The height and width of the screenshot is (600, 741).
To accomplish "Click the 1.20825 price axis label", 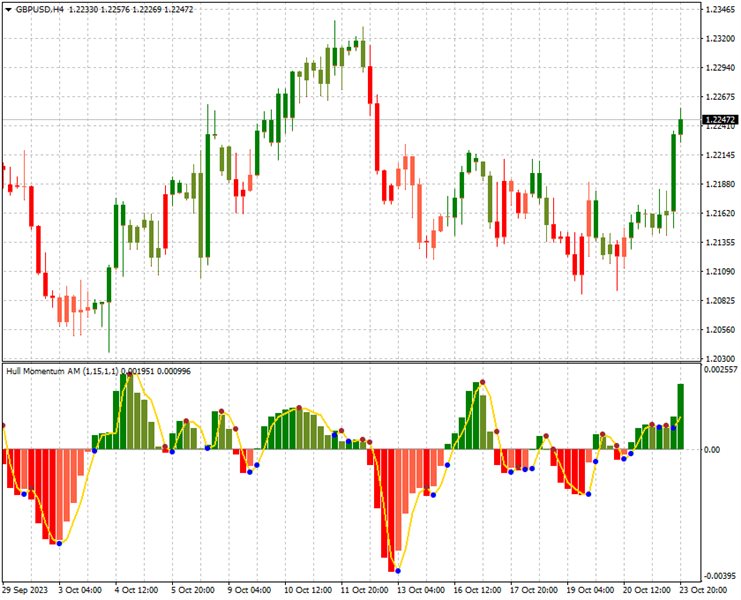I will point(720,300).
